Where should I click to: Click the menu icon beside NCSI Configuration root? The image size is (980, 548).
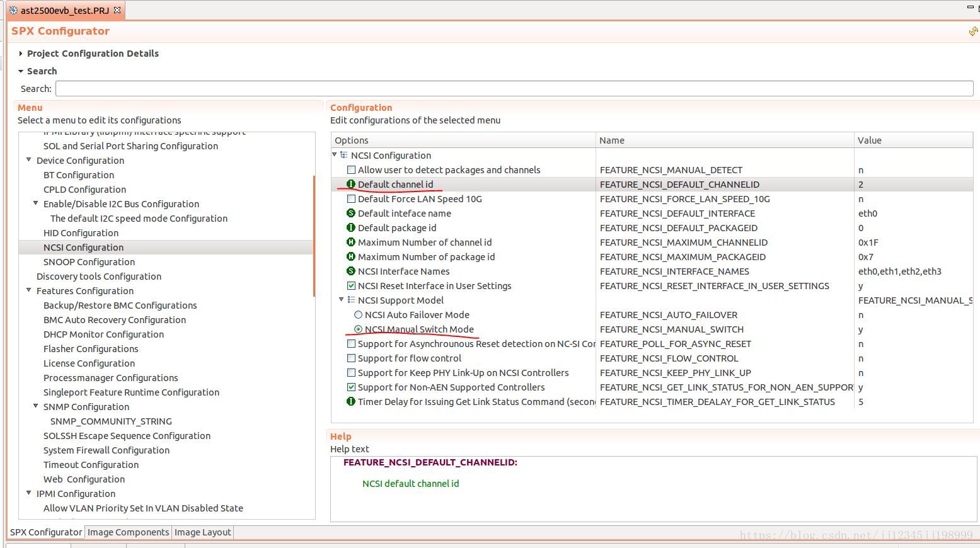coord(344,156)
